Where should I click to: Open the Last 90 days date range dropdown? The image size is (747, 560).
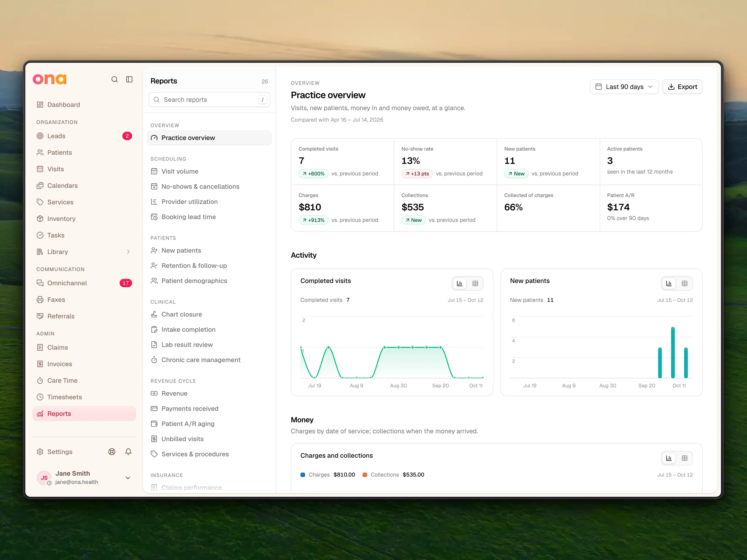click(x=624, y=87)
